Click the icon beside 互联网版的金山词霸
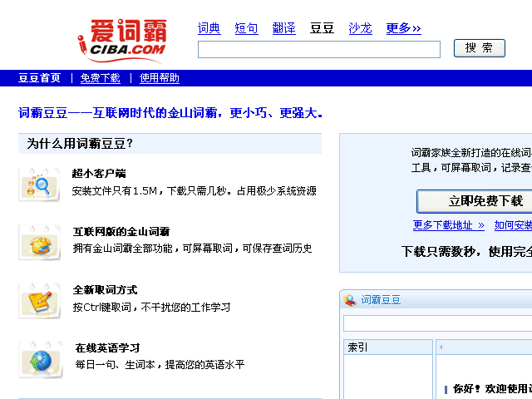 click(39, 243)
